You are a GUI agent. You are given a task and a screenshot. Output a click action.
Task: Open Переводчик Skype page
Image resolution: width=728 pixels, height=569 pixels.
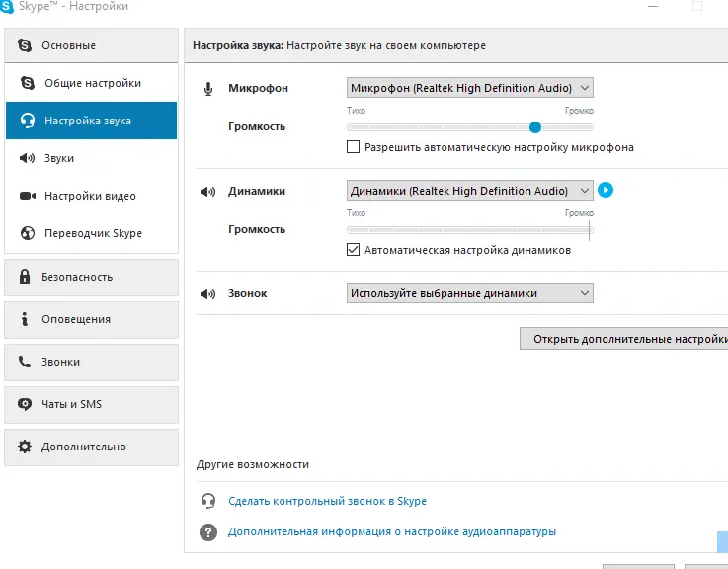pos(92,233)
